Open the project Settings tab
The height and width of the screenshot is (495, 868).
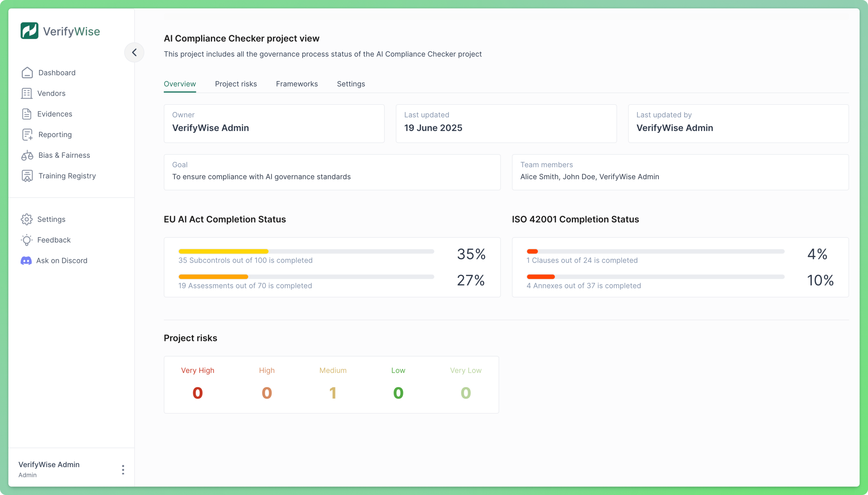pyautogui.click(x=351, y=84)
